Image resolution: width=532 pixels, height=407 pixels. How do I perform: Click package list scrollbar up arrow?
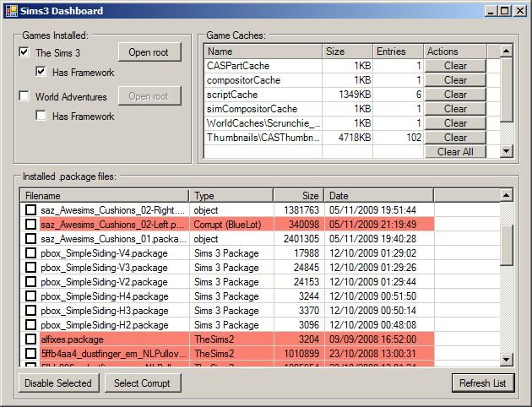coord(506,195)
